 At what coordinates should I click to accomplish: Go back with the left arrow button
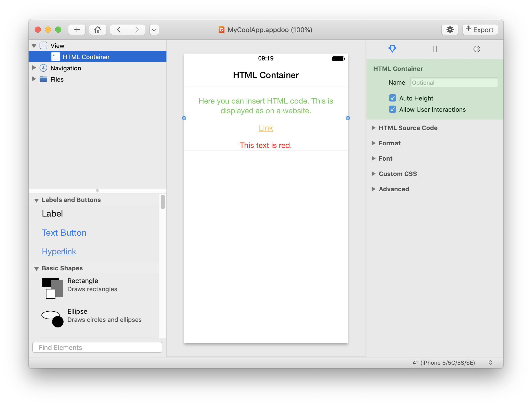coord(119,30)
